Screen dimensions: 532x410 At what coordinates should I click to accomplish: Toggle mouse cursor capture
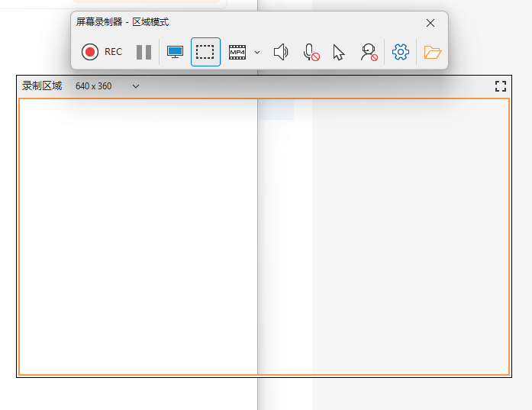pyautogui.click(x=339, y=52)
